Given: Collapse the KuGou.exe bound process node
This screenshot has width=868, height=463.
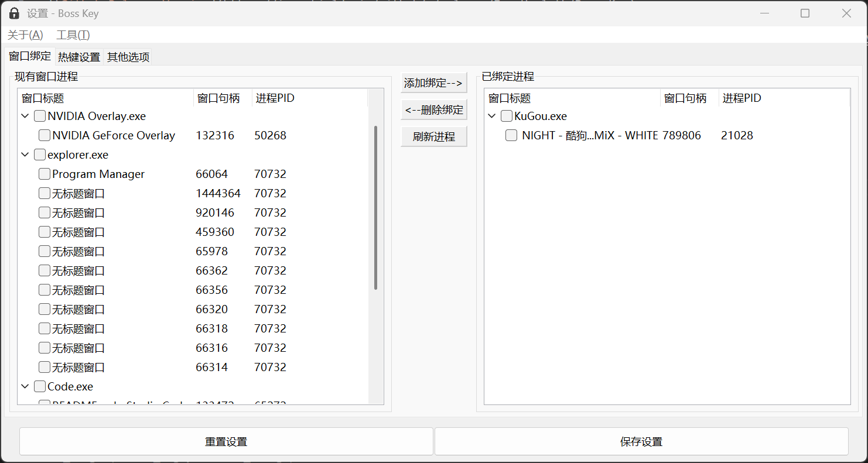Looking at the screenshot, I should pos(492,116).
